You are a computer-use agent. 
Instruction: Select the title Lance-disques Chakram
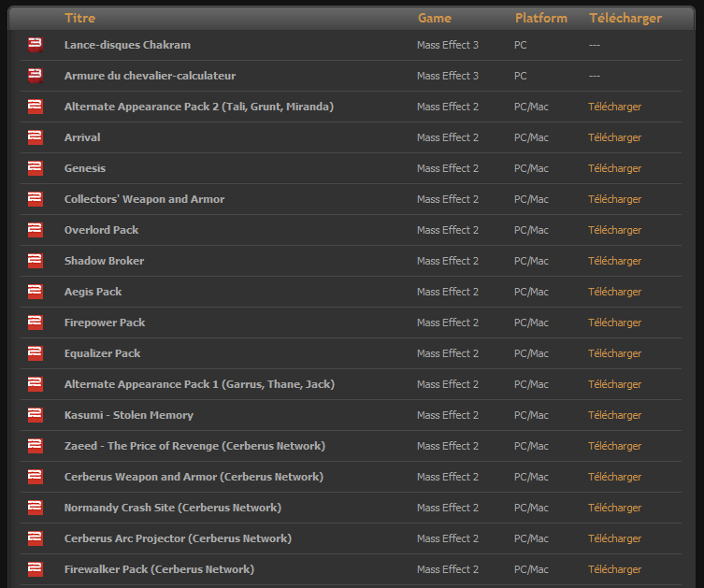click(127, 45)
